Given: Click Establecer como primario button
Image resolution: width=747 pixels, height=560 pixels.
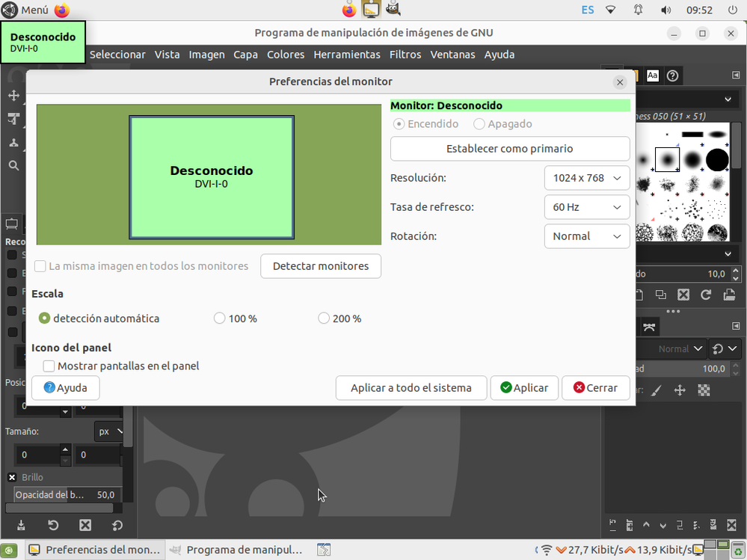Looking at the screenshot, I should [510, 149].
